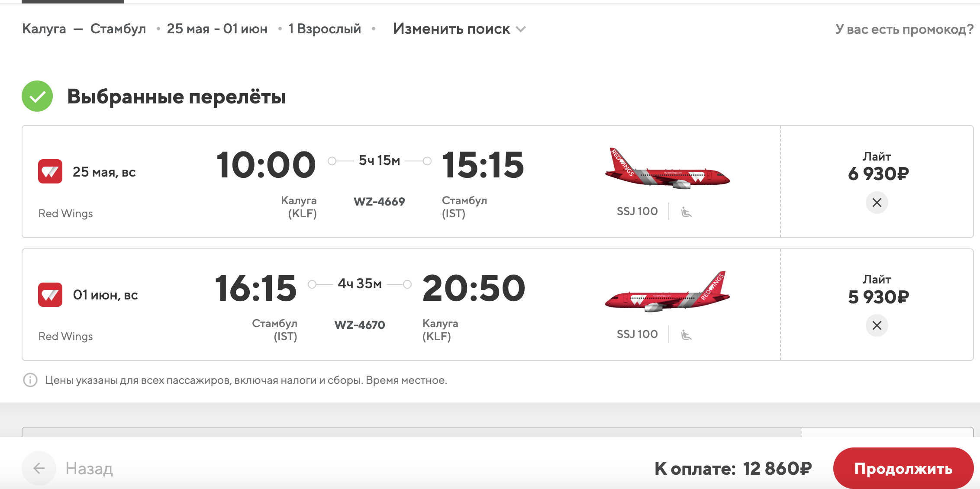This screenshot has height=489, width=980.
Task: Remove the 01 июн return flight selection
Action: (x=877, y=325)
